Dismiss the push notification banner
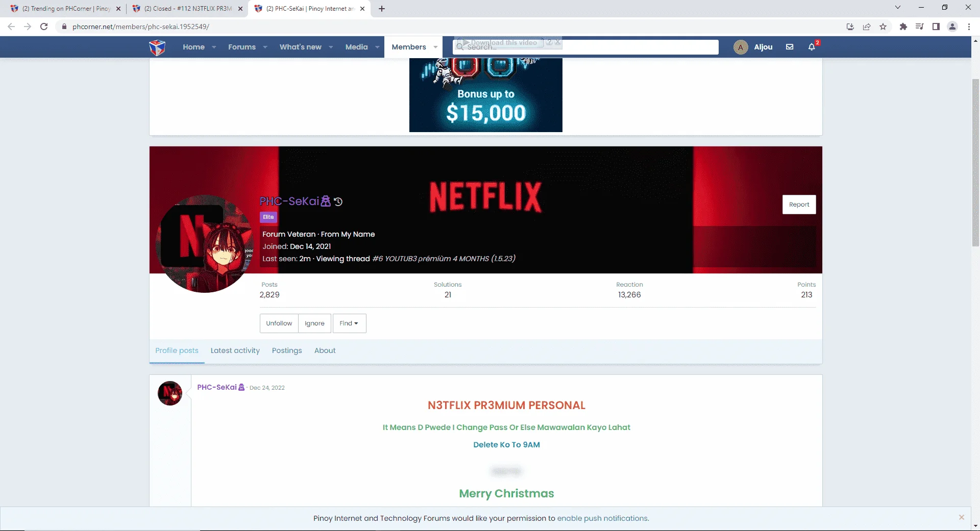Screen dimensions: 980x531 coord(962,517)
